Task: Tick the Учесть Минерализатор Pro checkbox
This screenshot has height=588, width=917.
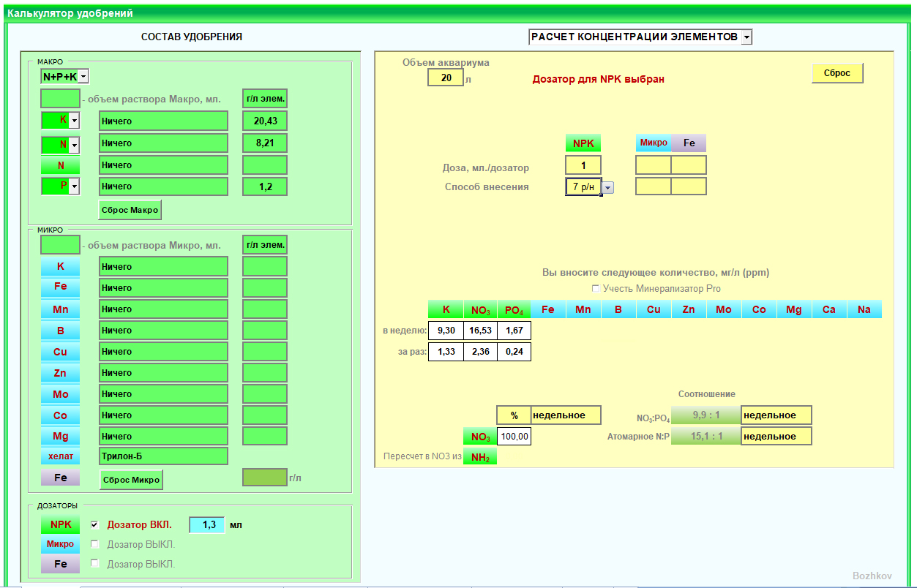Action: [x=595, y=289]
